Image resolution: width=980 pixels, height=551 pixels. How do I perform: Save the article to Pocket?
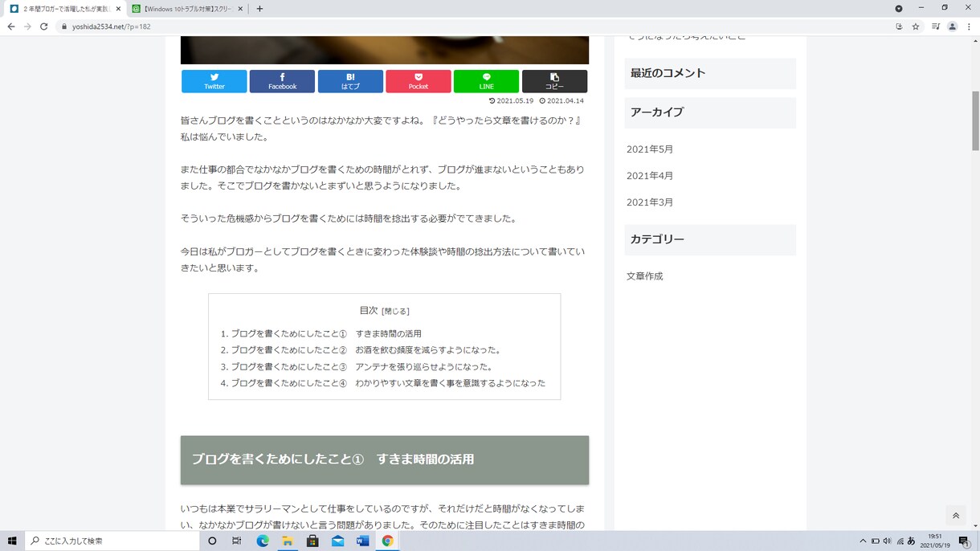click(x=419, y=81)
